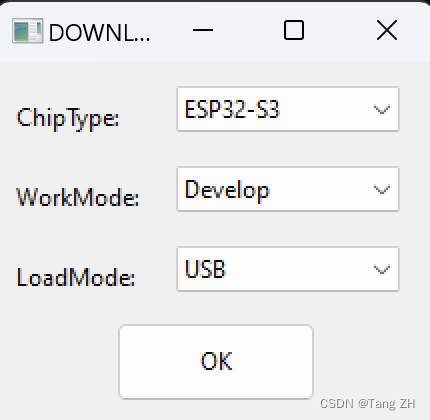Expand the ChipType dropdown arrow
Image resolution: width=430 pixels, height=420 pixels.
tap(382, 110)
